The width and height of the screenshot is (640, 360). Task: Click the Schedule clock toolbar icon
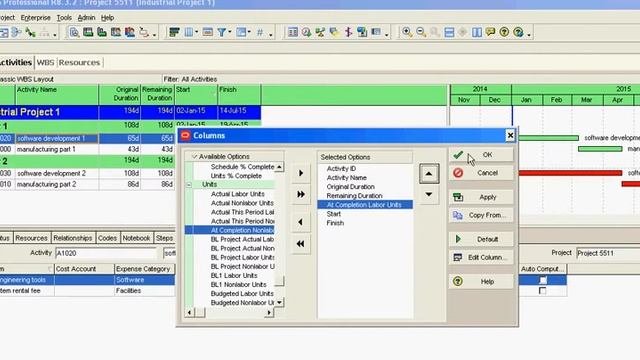point(307,32)
